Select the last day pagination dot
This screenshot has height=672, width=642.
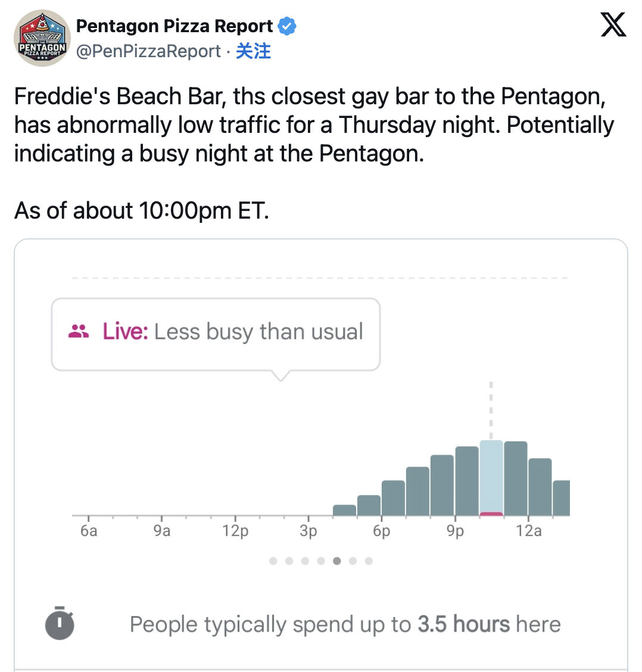(369, 561)
